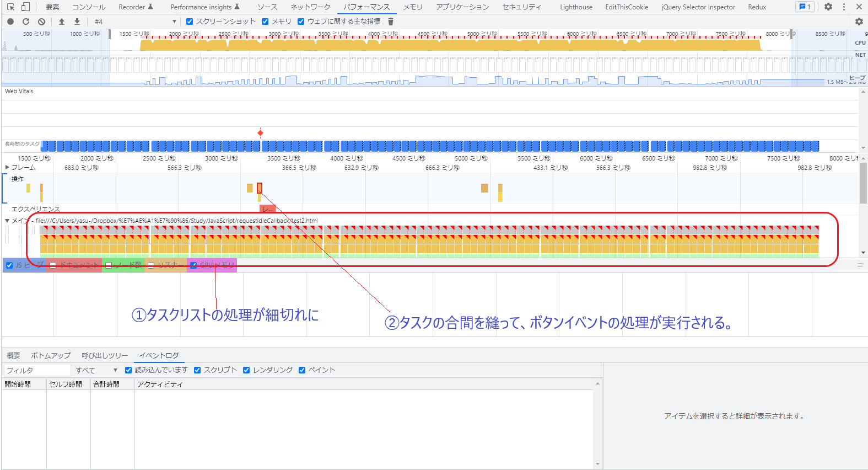Toggle the device toolbar icon
Screen dimensions: 868x470
point(25,7)
